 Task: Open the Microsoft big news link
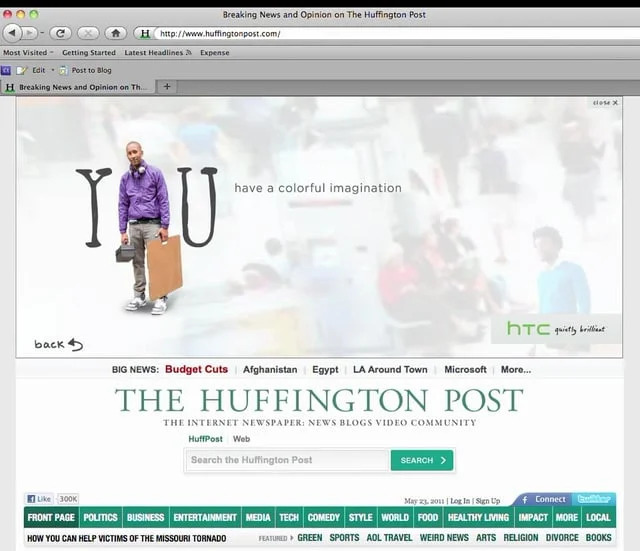(465, 370)
